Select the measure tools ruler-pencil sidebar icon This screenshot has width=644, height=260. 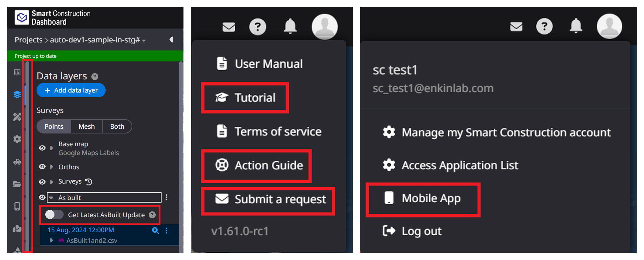[x=17, y=117]
